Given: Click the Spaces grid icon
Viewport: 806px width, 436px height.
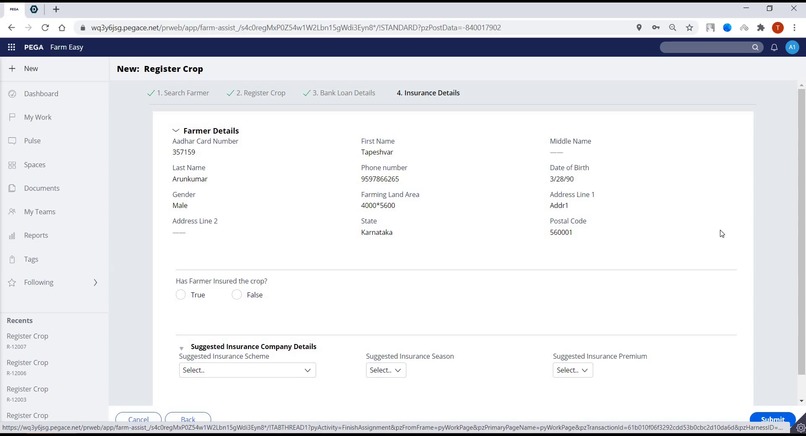Looking at the screenshot, I should click(12, 165).
